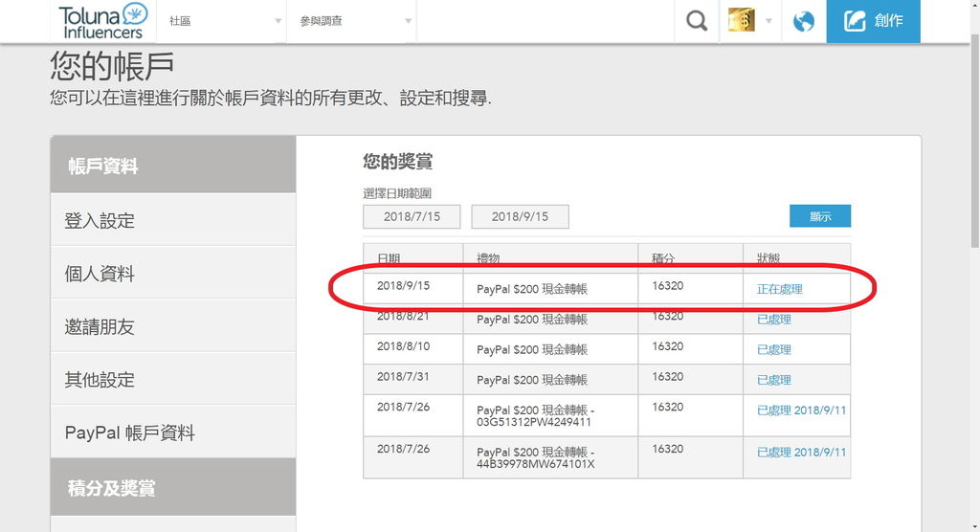
Task: Click the 您的獎賞 heading
Action: pos(397,162)
